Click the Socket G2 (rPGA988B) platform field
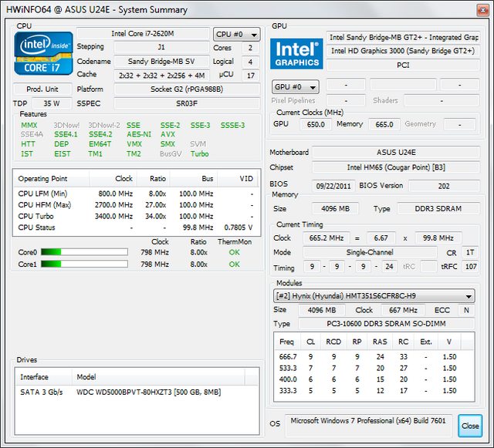 [187, 89]
